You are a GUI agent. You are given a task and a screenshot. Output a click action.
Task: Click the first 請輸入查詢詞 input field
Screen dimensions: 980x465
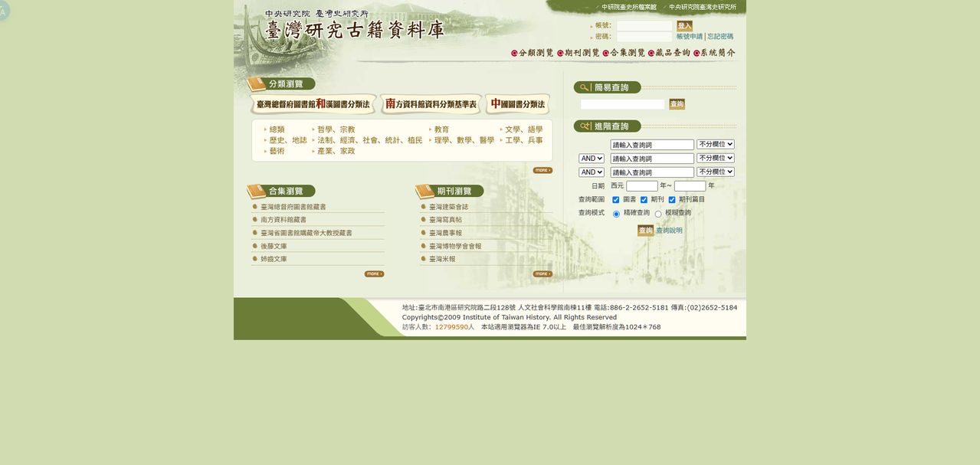click(x=652, y=145)
